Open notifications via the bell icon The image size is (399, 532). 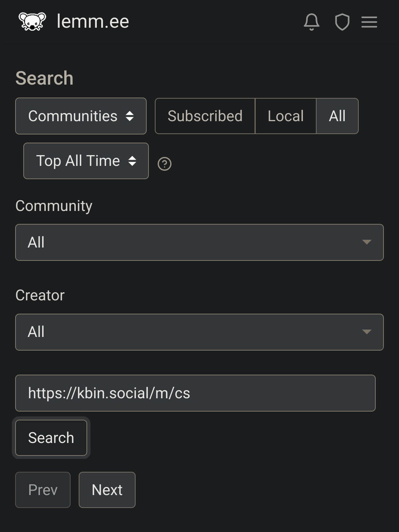pos(311,22)
